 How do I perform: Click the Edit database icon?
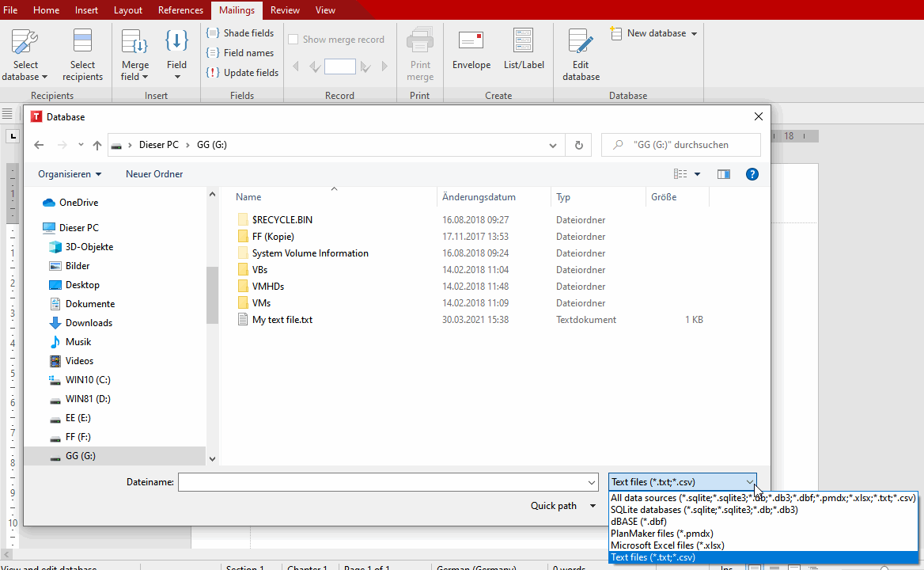(x=581, y=42)
